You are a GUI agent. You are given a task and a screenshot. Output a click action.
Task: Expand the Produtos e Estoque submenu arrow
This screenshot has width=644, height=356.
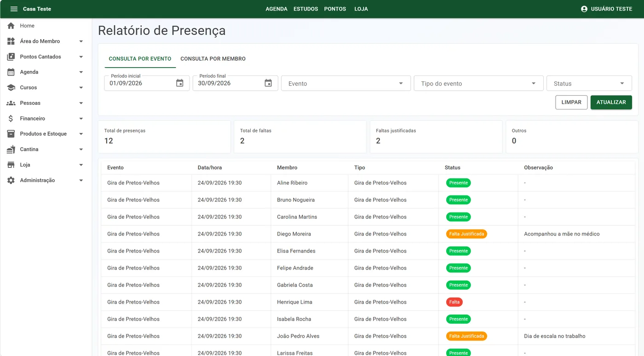(x=81, y=134)
